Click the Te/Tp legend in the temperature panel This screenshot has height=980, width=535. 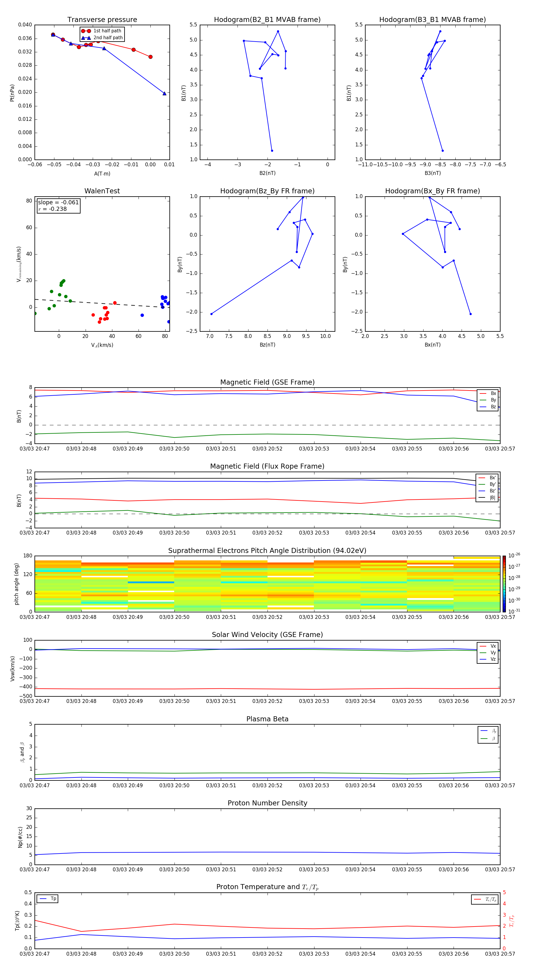485,899
